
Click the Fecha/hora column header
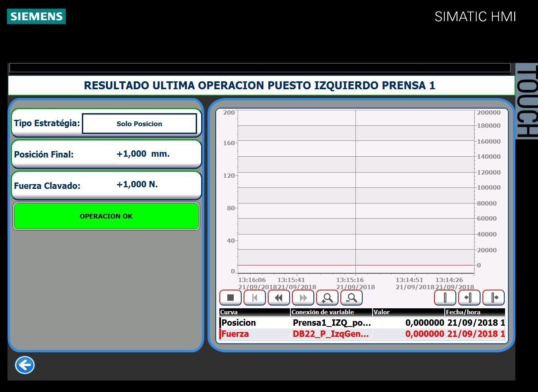(x=475, y=312)
